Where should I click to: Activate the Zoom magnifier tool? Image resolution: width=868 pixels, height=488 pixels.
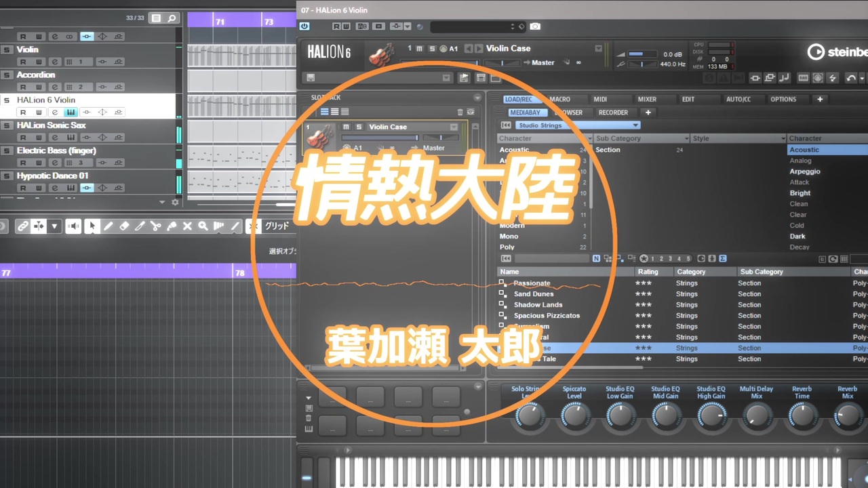[x=203, y=226]
